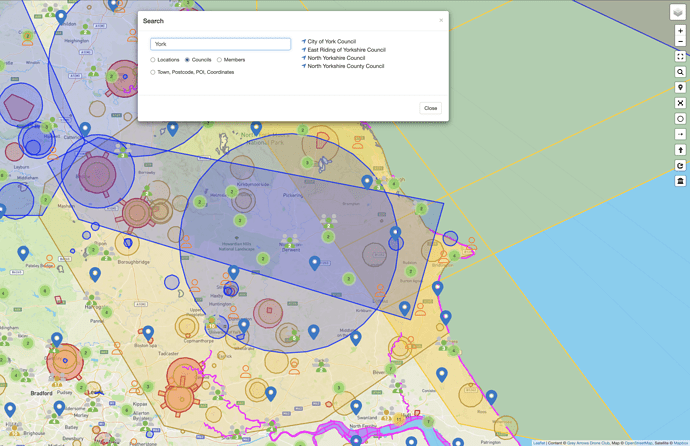Dismiss Search dialog with the X
690x446 pixels.
[x=441, y=20]
